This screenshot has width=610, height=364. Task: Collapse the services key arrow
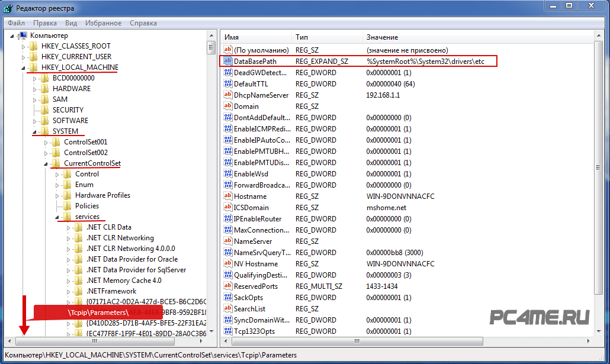tap(58, 217)
